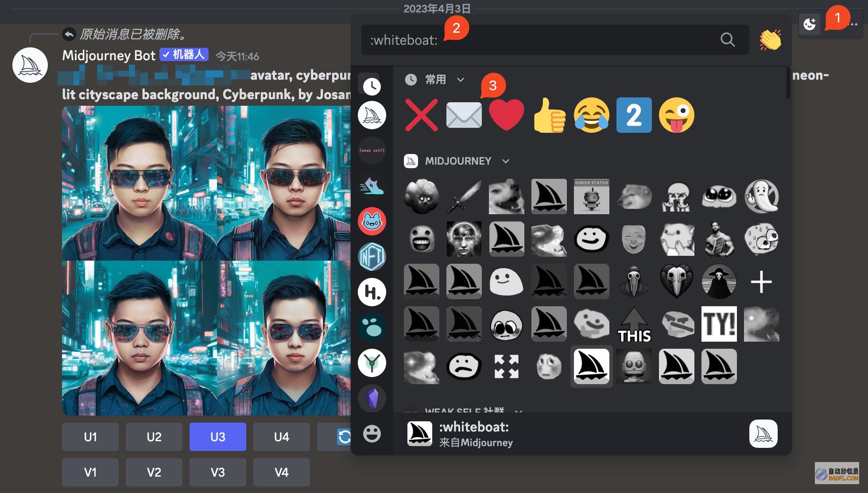Jump to Midjourney server emojis in sidebar
The image size is (868, 493).
pos(372,115)
